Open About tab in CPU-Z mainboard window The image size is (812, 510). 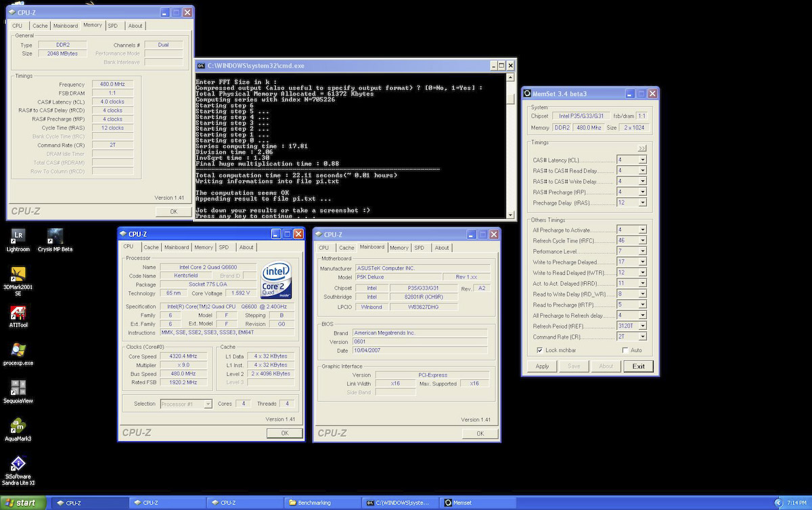click(442, 247)
